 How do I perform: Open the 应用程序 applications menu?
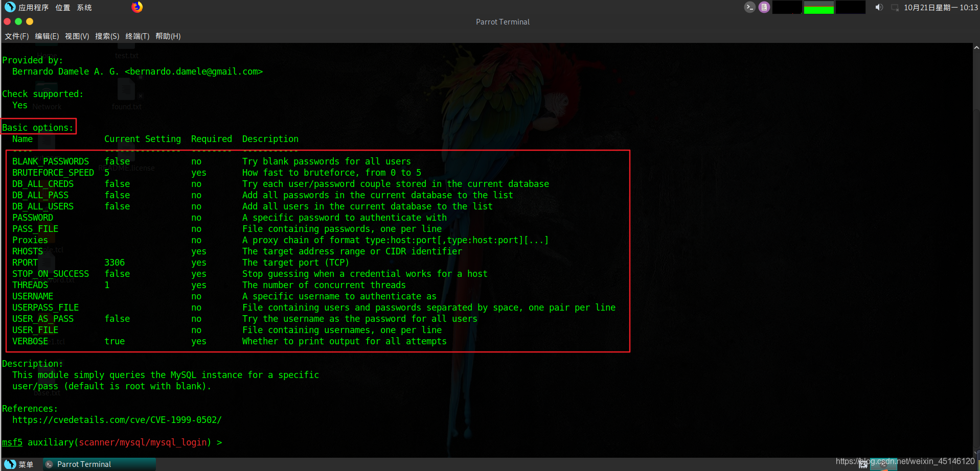point(27,8)
